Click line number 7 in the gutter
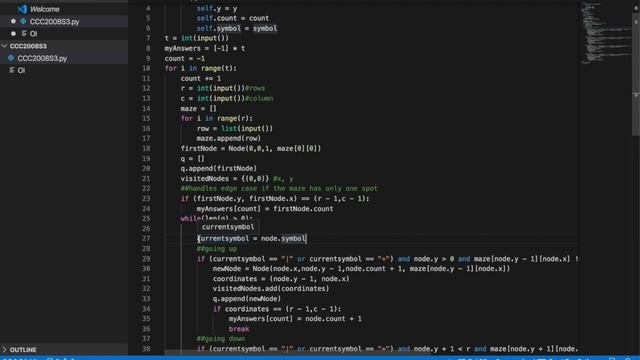 click(148, 38)
